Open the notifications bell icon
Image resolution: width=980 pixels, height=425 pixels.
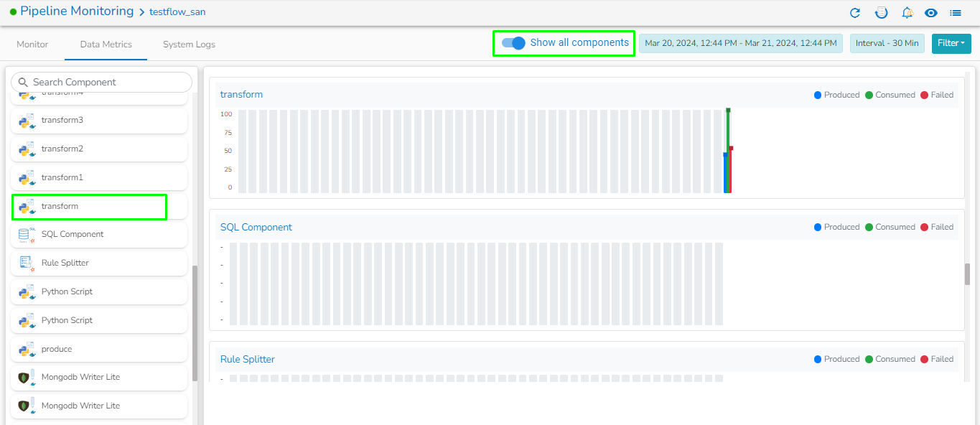pyautogui.click(x=907, y=13)
